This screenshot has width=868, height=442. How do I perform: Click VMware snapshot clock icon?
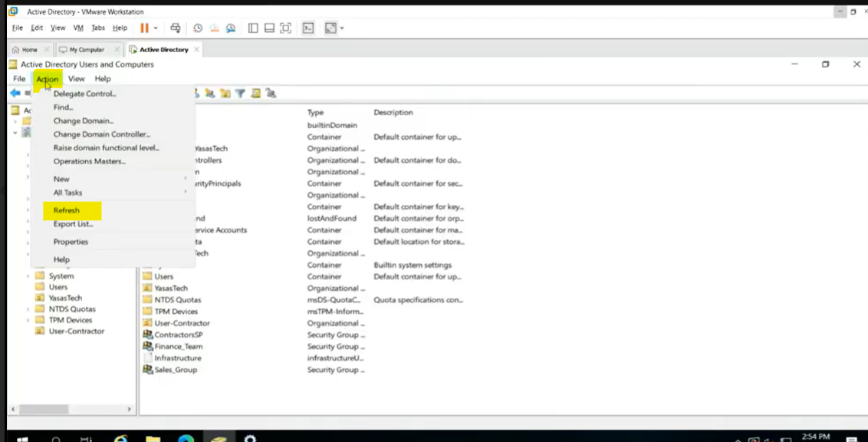pos(197,28)
